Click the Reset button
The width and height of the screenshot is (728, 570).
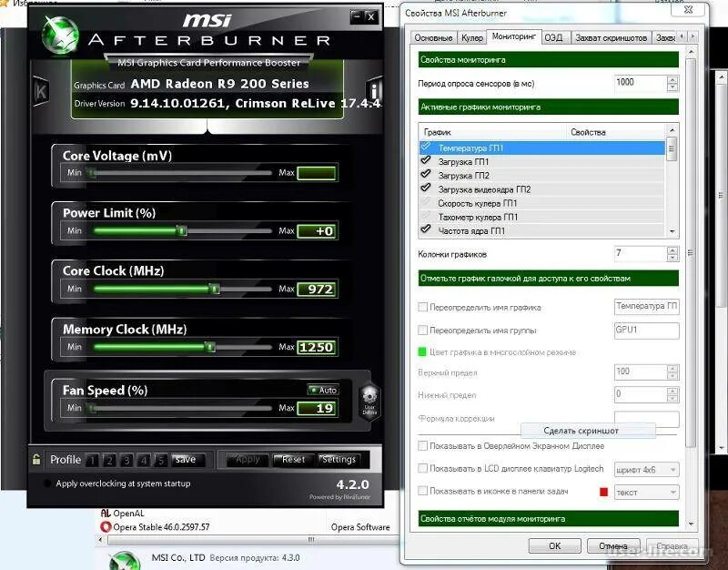tap(293, 460)
